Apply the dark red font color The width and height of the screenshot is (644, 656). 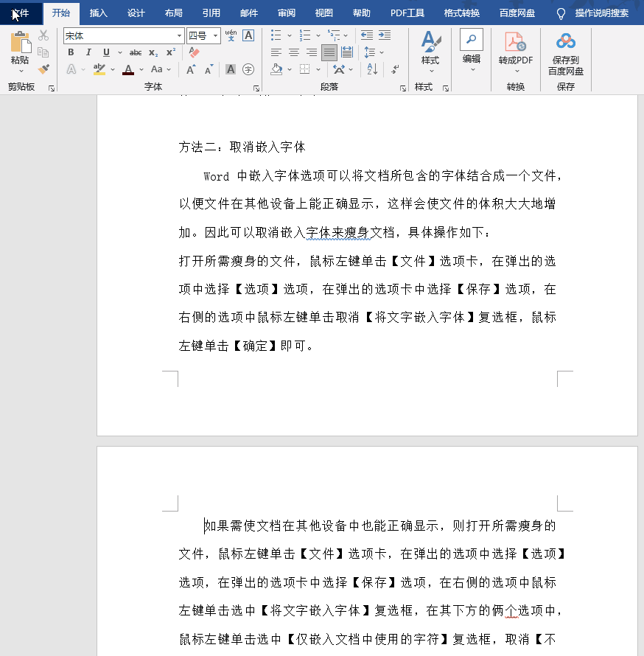[128, 69]
